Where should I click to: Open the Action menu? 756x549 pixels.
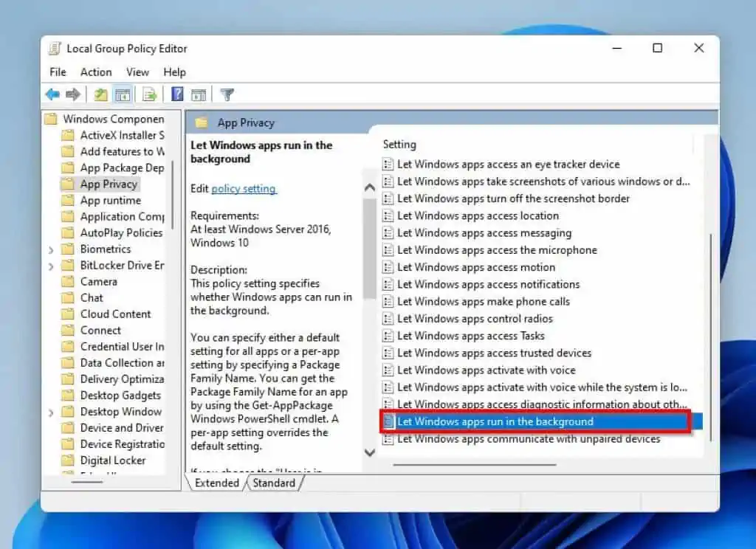[x=96, y=72]
